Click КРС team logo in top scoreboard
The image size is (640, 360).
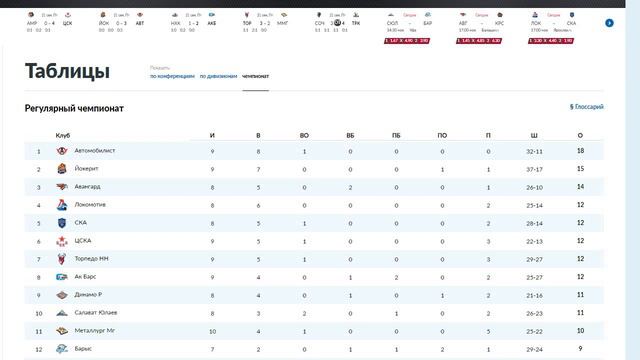(500, 15)
